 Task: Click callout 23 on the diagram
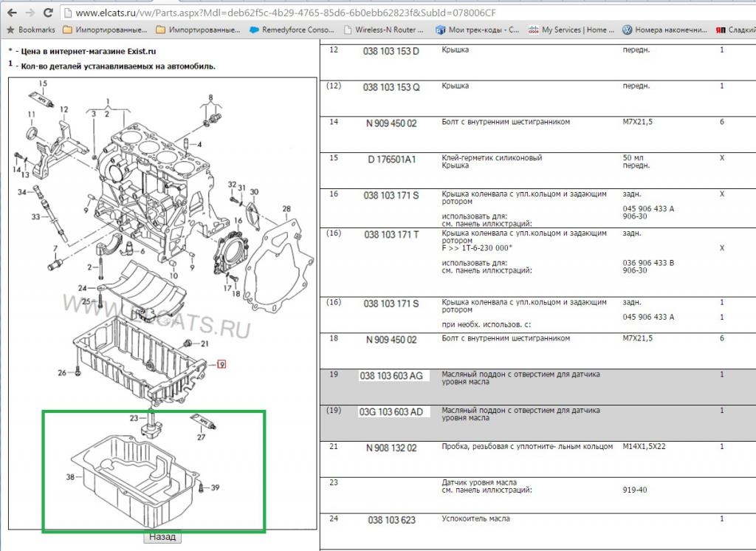pyautogui.click(x=134, y=418)
